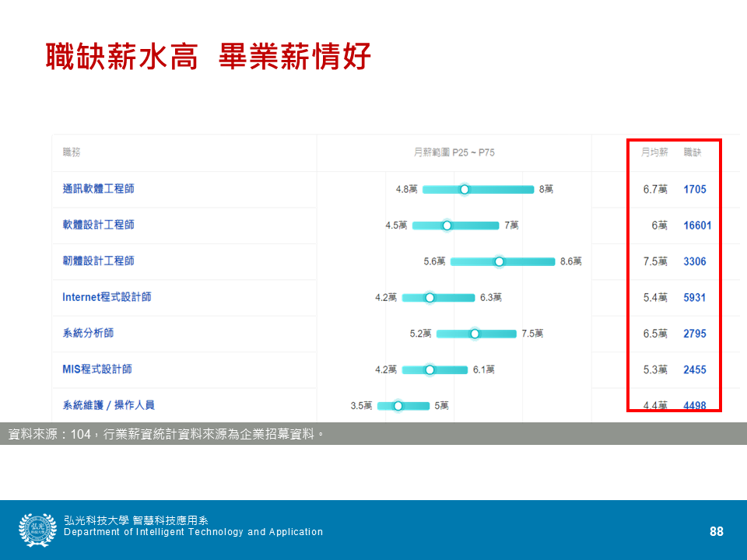Open the 軟體設計工程師 job link
Screen dimensions: 747x560
point(98,225)
